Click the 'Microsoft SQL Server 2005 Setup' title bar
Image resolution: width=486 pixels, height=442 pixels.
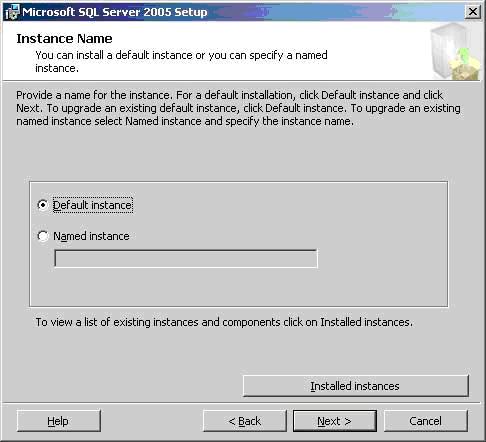(233, 12)
